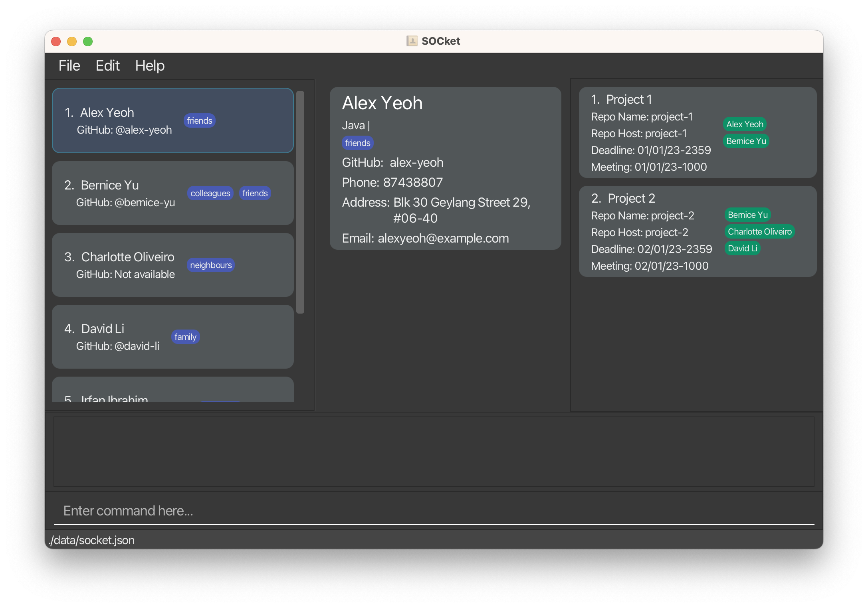Screen dimensions: 868x608
Task: Click 'Repo Host: project-2' text
Action: (x=640, y=232)
